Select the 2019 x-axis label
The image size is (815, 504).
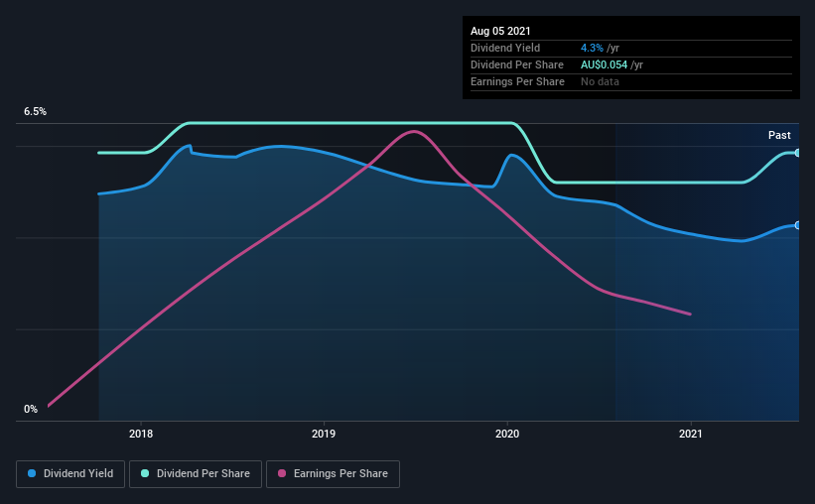(324, 434)
